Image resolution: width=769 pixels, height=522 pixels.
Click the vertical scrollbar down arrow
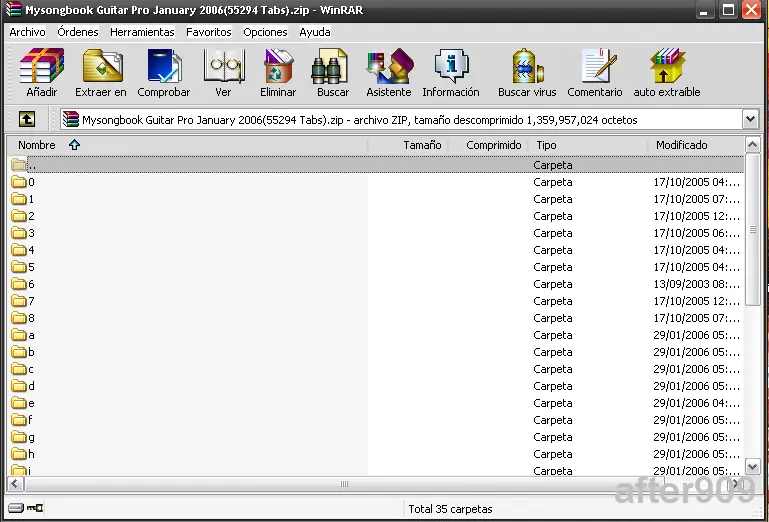click(752, 466)
